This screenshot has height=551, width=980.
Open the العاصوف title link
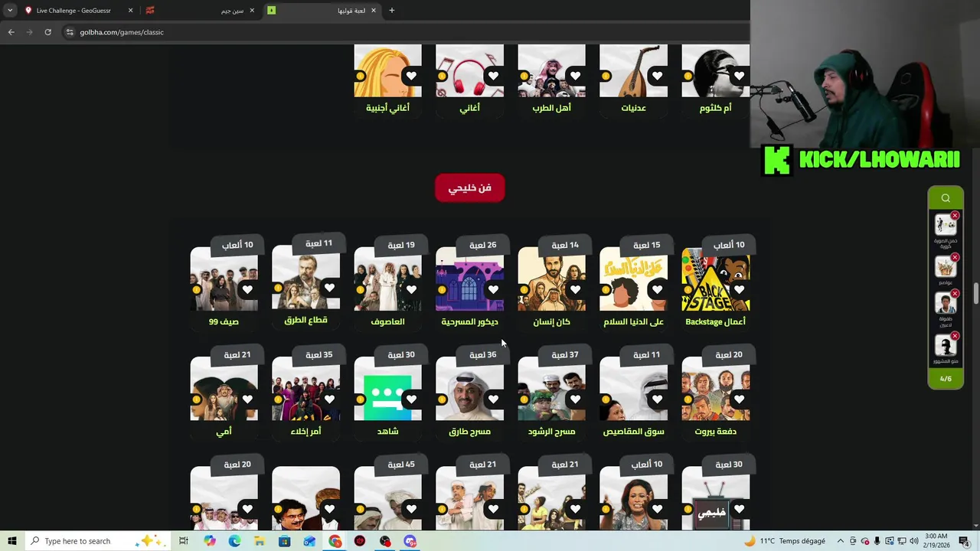tap(387, 322)
